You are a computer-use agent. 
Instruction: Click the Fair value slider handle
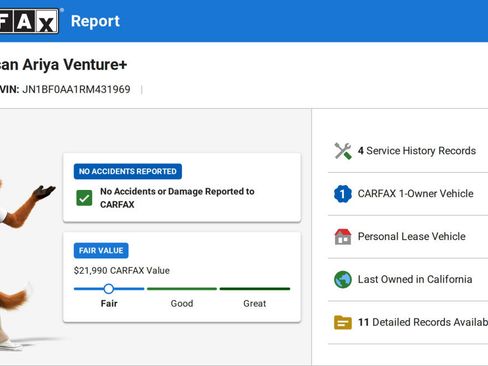coord(109,289)
